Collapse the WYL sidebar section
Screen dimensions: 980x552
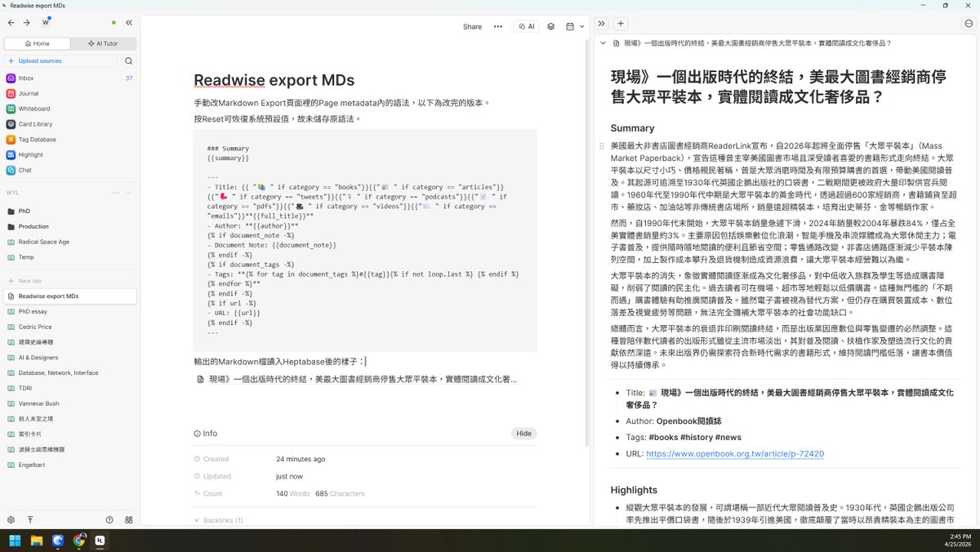click(129, 193)
